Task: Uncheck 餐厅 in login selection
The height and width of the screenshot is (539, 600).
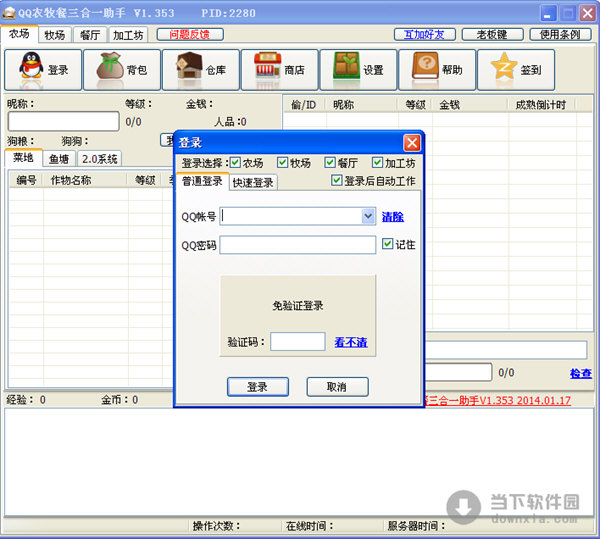Action: [x=330, y=163]
